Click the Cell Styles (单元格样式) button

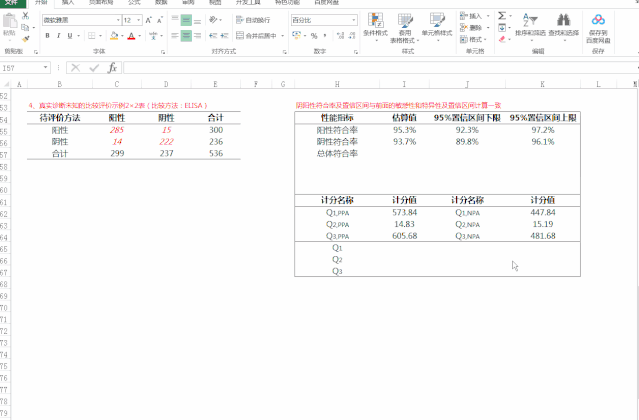click(437, 25)
